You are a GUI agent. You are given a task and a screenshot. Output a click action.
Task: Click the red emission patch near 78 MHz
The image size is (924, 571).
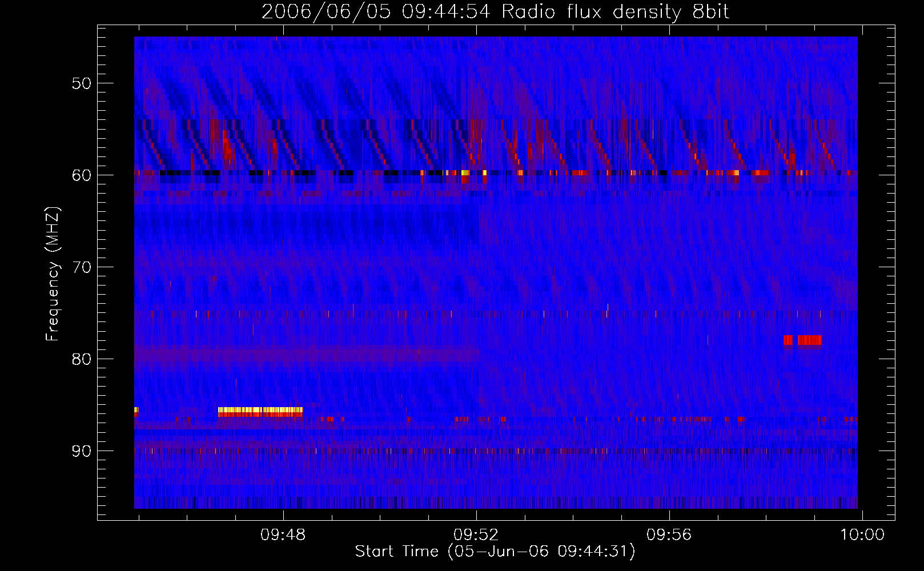802,340
